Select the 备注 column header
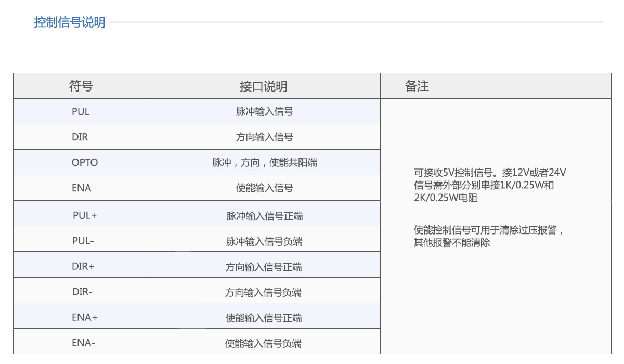 (x=417, y=86)
